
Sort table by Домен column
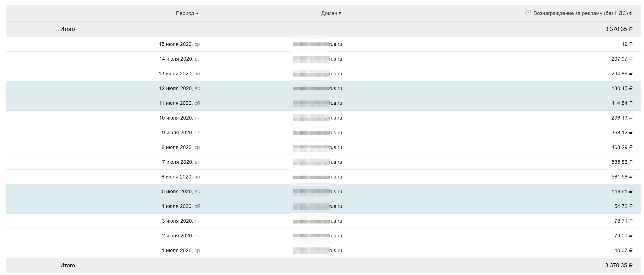pos(331,13)
